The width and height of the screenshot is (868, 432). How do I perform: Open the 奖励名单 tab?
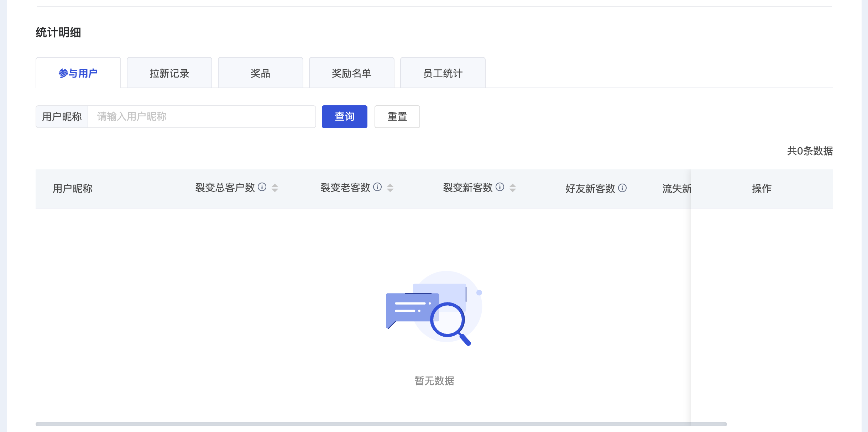(352, 73)
